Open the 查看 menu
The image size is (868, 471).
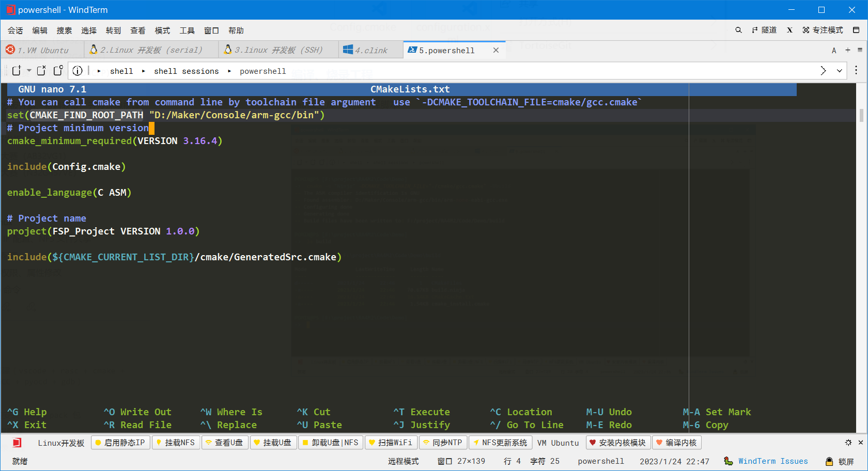coord(138,30)
